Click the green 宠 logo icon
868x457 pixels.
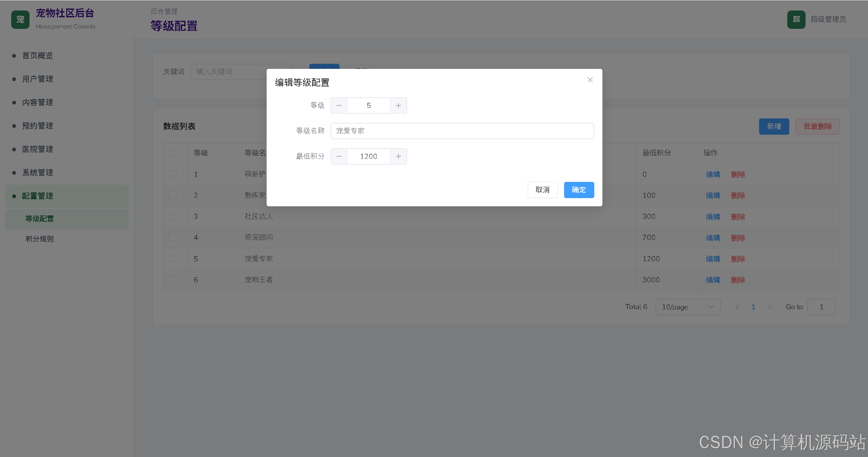point(20,19)
